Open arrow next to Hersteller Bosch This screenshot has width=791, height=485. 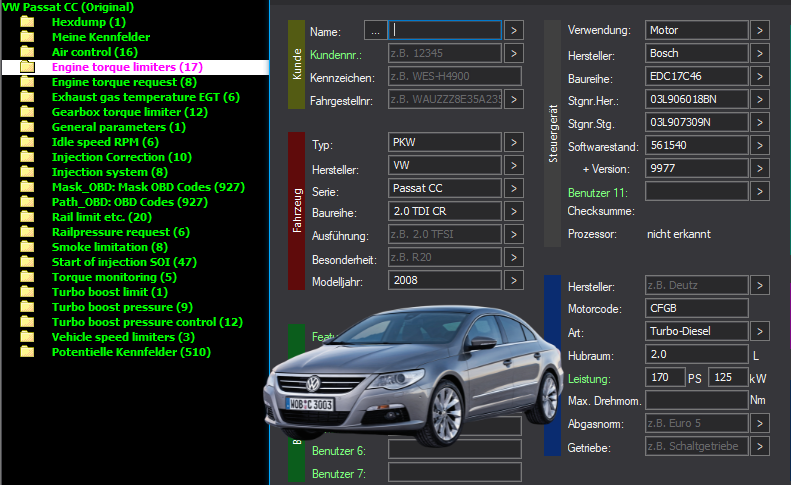[x=760, y=53]
